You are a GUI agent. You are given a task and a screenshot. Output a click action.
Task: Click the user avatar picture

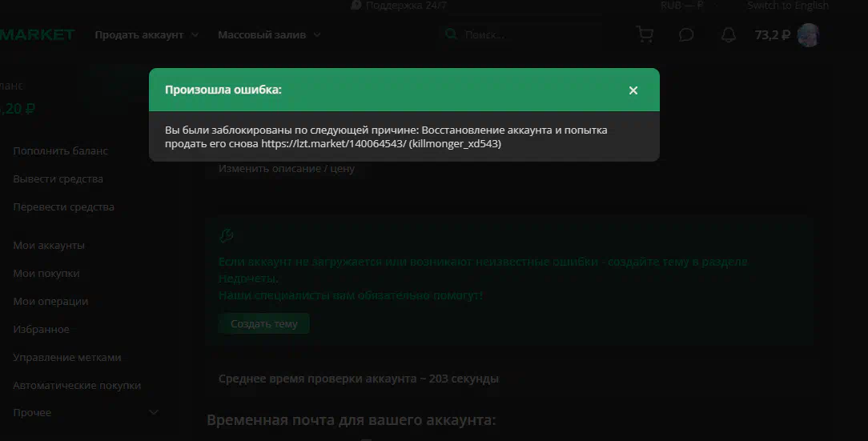click(808, 35)
